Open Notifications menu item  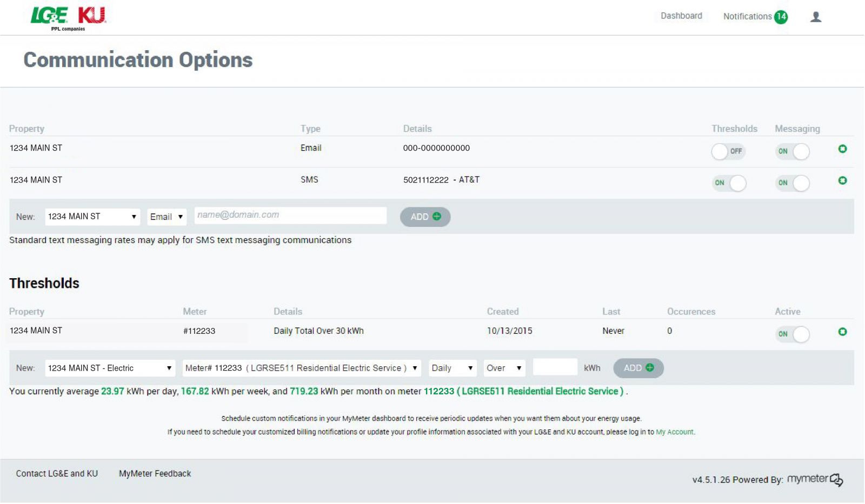(747, 17)
